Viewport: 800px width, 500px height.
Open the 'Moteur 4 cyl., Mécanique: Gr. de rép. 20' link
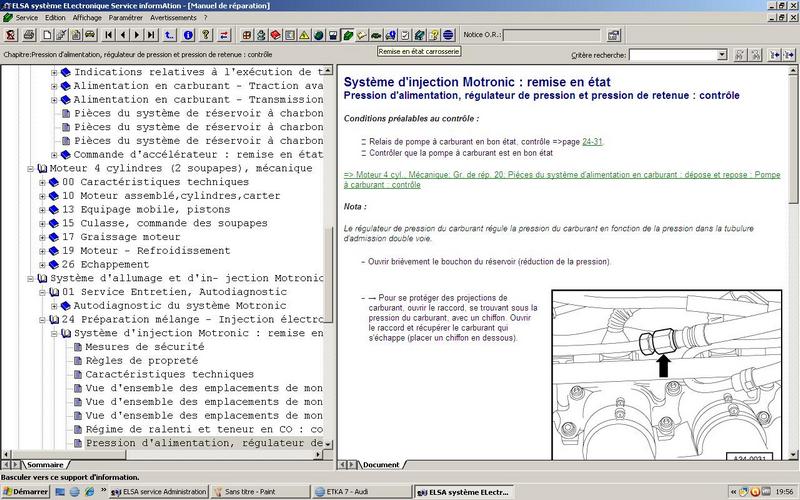[562, 180]
